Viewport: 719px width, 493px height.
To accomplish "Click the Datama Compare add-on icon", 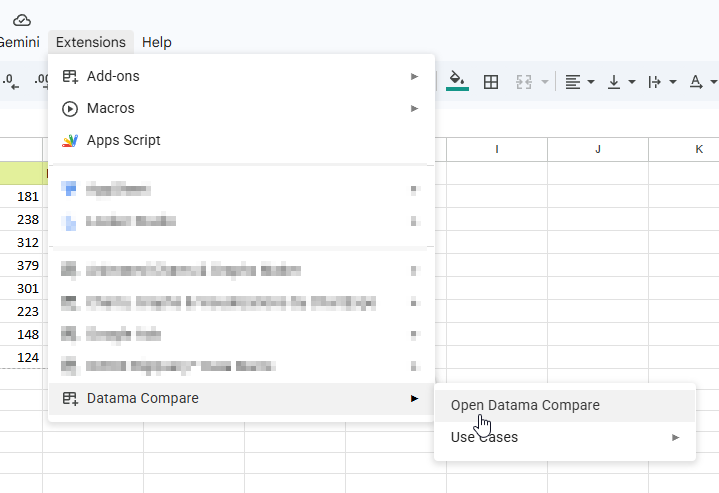I will coord(70,399).
